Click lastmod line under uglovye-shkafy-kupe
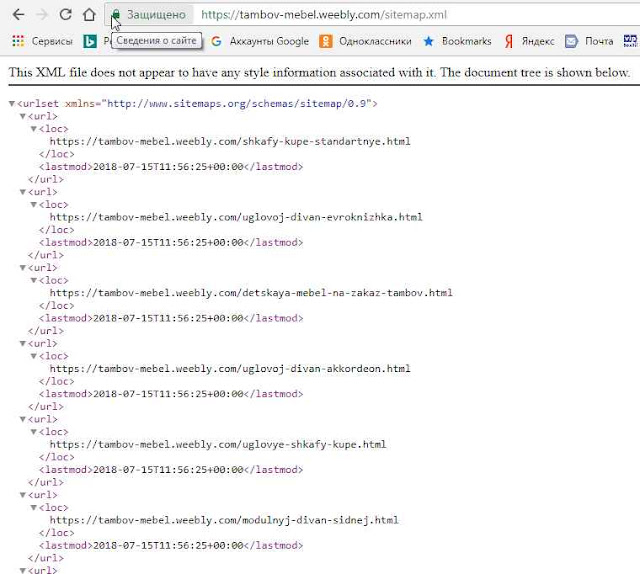 (x=171, y=470)
